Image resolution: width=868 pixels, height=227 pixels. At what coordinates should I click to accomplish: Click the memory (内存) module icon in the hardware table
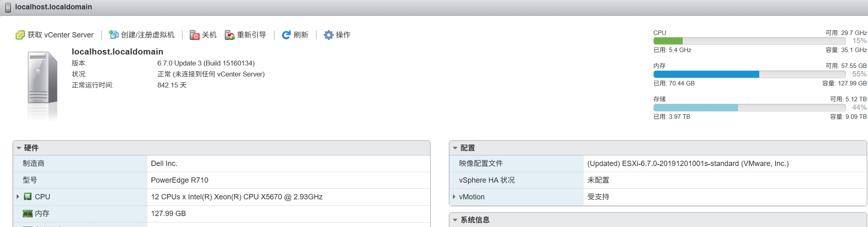tap(28, 214)
